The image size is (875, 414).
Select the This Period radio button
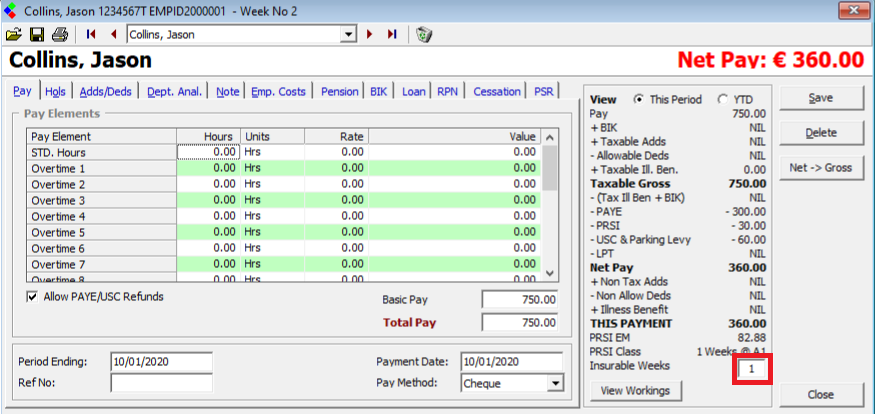coord(639,100)
